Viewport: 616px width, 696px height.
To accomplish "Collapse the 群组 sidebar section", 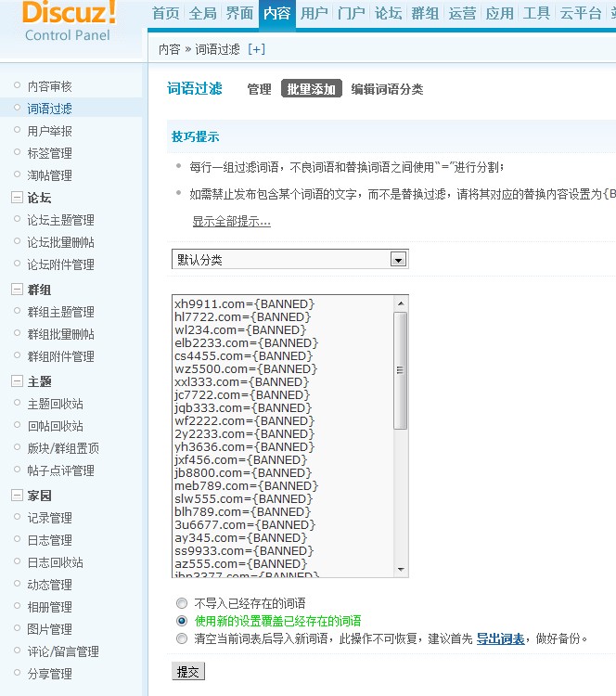I will tap(17, 290).
